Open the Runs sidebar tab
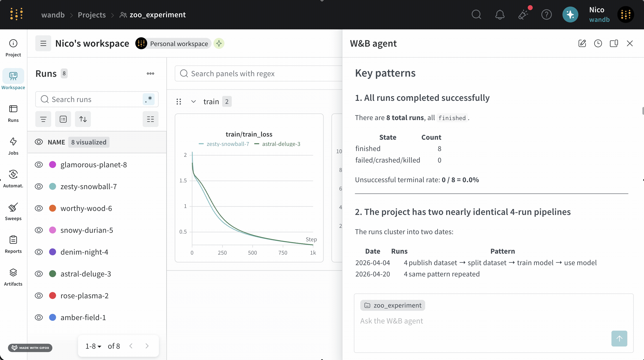Image resolution: width=644 pixels, height=360 pixels. (x=13, y=113)
